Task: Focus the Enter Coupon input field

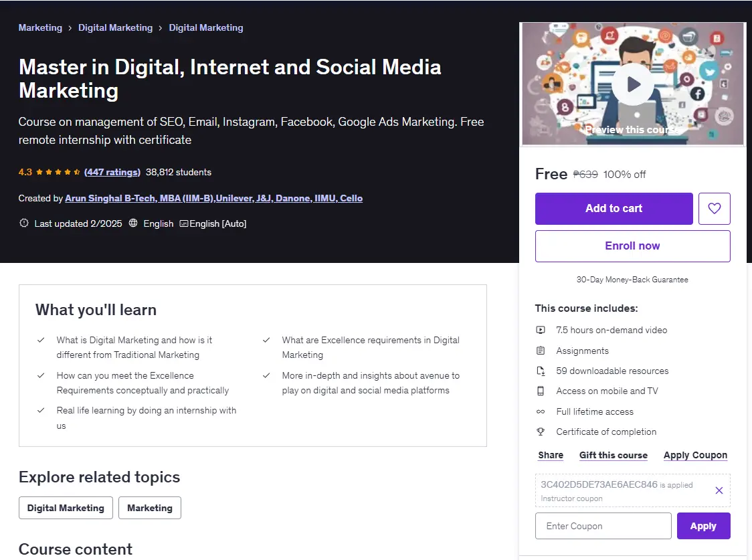Action: 603,526
